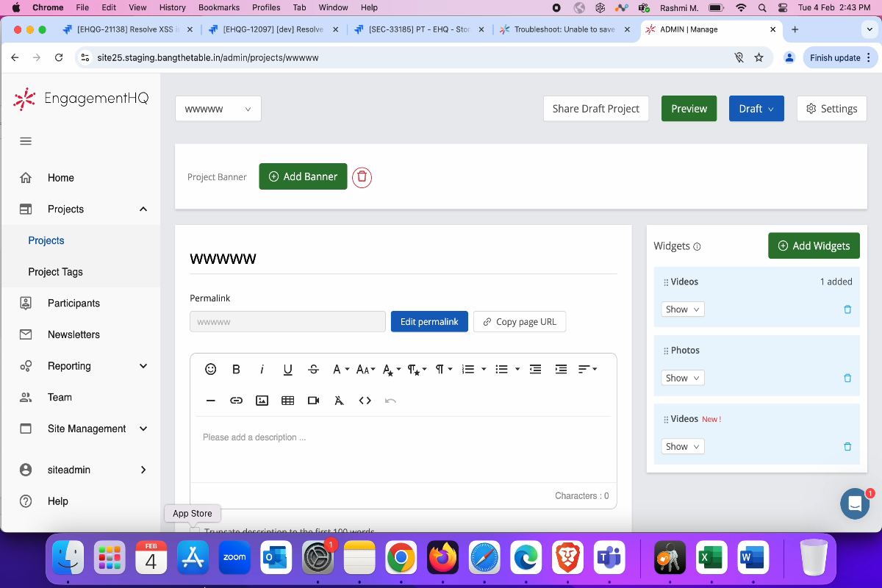This screenshot has height=588, width=882.
Task: Open Finder from the dock
Action: pos(68,558)
